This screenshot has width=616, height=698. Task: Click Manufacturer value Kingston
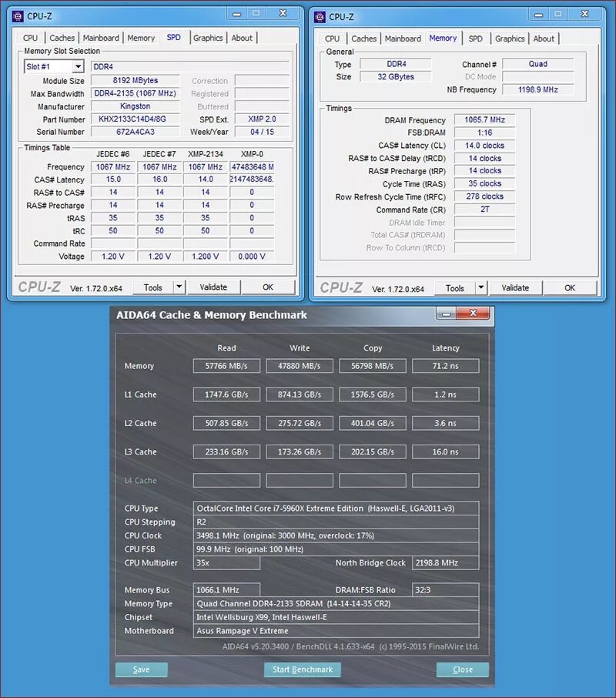click(136, 106)
